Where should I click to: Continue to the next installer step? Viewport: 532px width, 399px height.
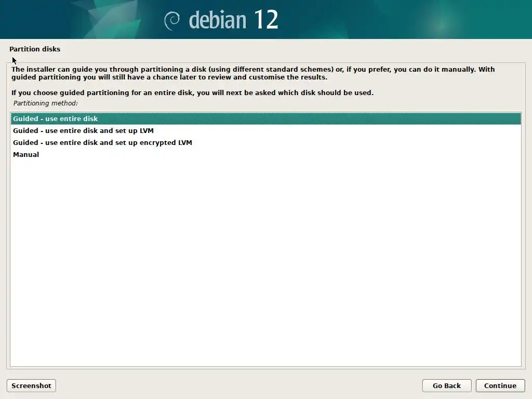coord(500,386)
